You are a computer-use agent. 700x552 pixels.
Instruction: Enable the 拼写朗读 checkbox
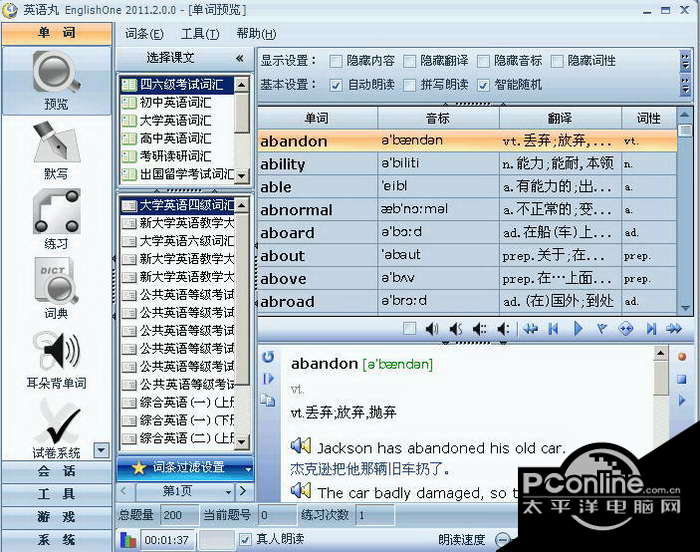(x=409, y=85)
